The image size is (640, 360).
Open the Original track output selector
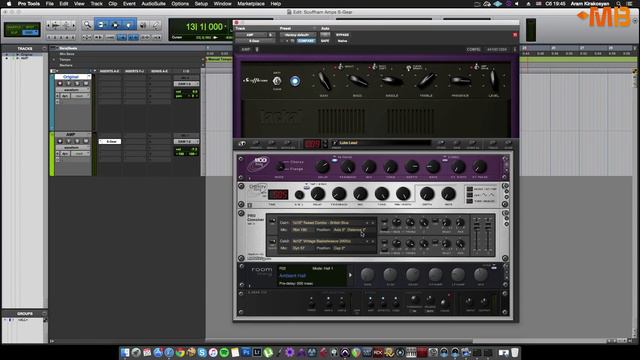point(186,84)
